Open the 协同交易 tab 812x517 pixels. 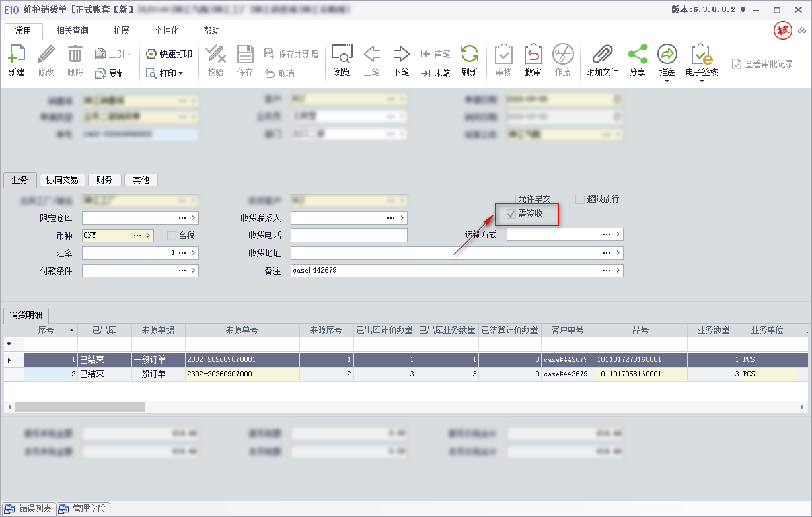click(x=63, y=180)
